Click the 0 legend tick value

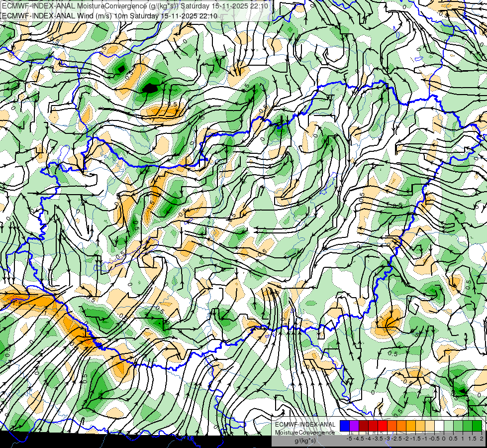(444, 439)
